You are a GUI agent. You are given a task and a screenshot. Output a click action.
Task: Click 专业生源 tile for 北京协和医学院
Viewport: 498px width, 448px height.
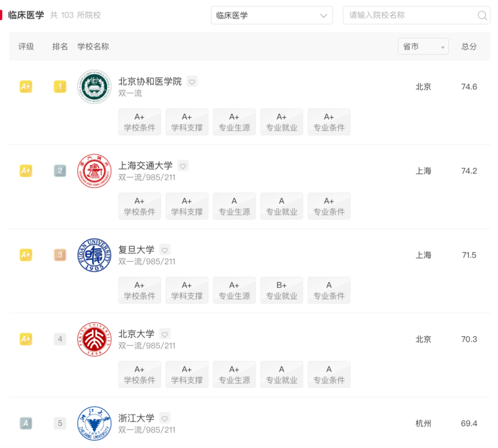coord(234,122)
